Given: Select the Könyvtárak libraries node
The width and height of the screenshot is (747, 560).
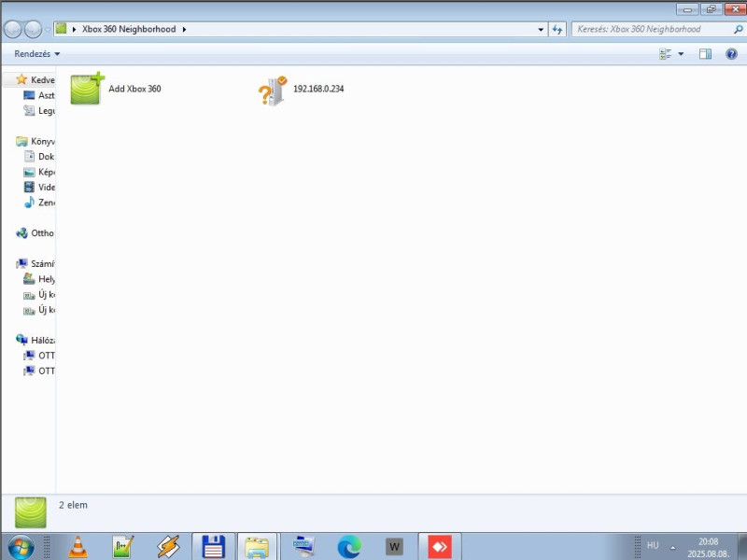Looking at the screenshot, I should 35,141.
